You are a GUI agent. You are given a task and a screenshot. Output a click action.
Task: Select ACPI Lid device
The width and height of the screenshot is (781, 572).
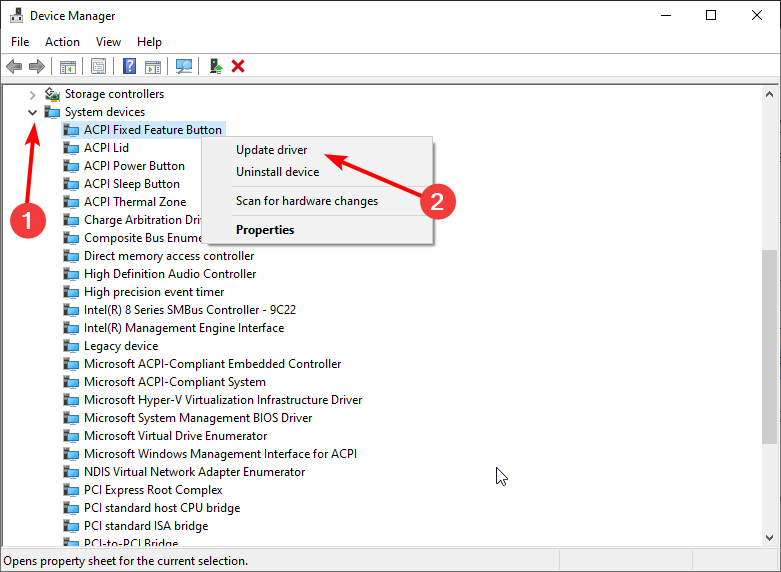(106, 148)
